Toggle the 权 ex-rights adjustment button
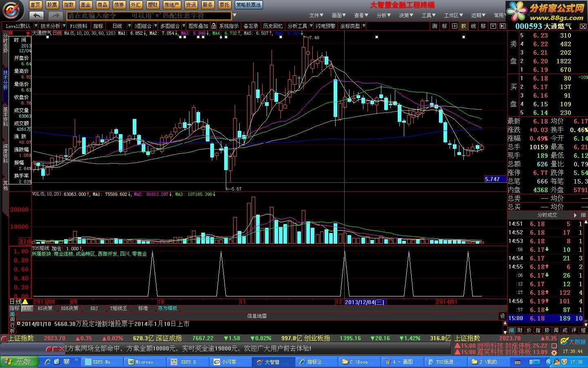Viewport: 588px width, 368px height. tap(463, 26)
